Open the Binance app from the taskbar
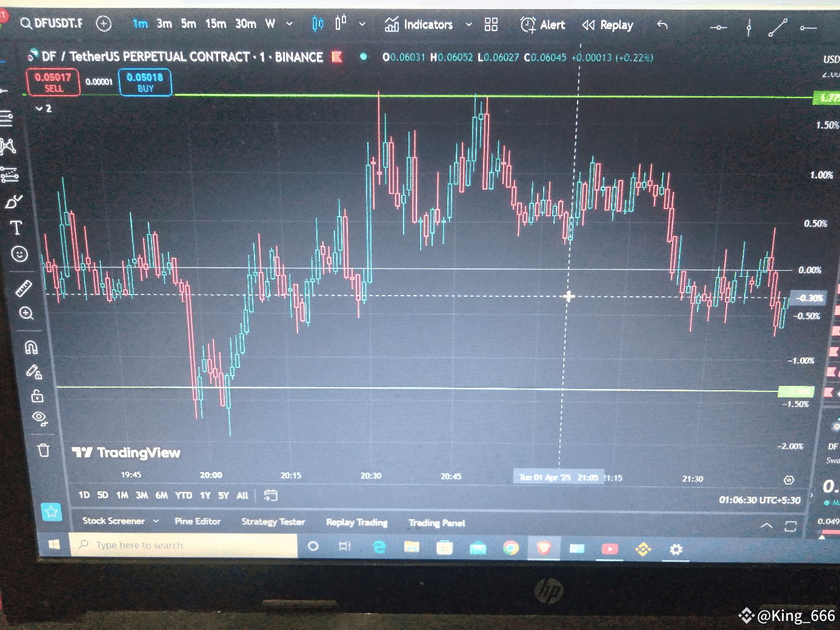 643,549
